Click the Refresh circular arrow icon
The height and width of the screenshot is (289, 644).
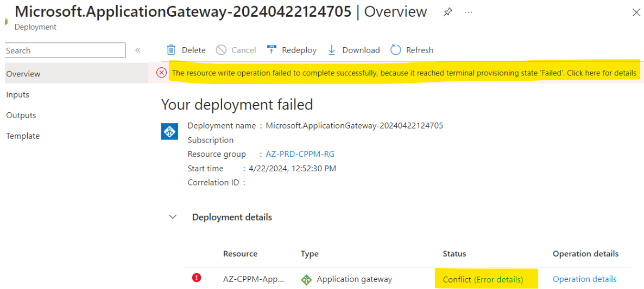click(x=395, y=50)
